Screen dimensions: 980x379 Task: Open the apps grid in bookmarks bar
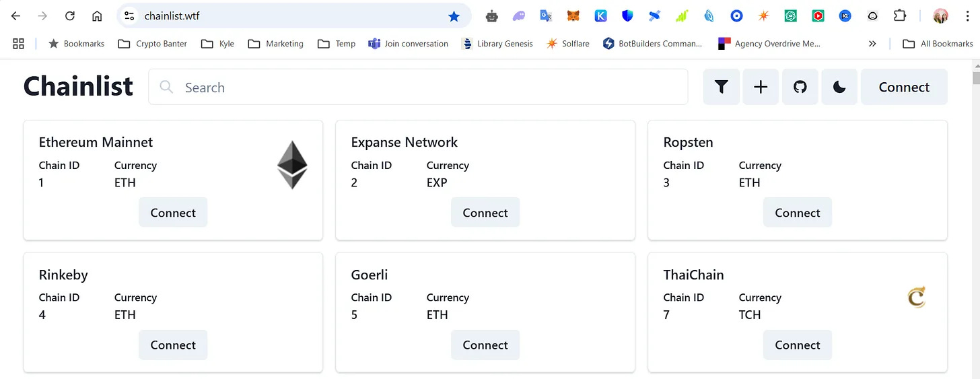click(18, 44)
